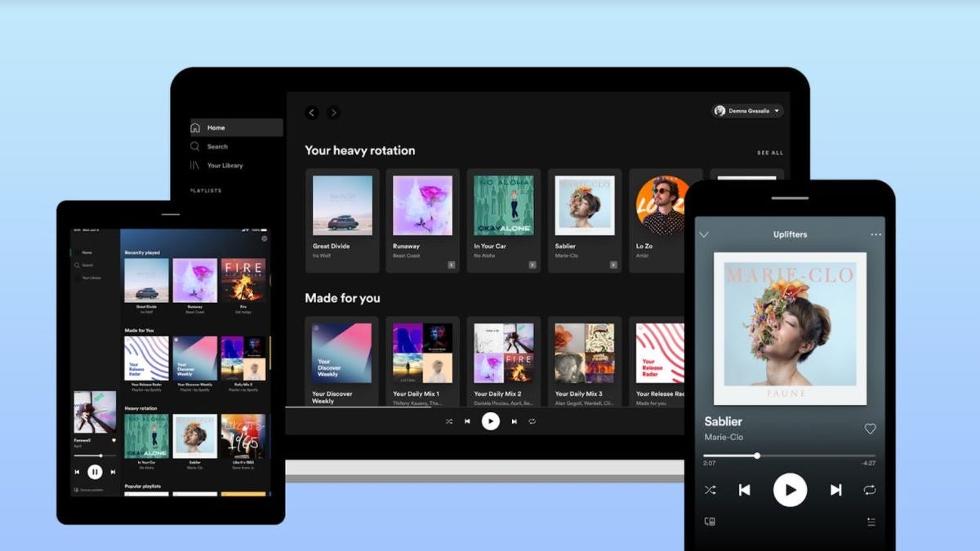Image resolution: width=980 pixels, height=551 pixels.
Task: Open three-dot more menu on phone
Action: point(875,235)
